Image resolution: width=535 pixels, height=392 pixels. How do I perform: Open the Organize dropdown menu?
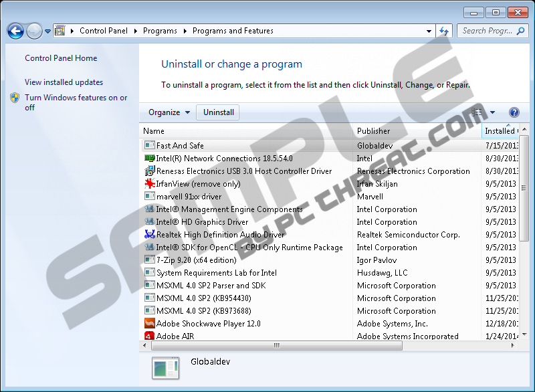pos(169,112)
